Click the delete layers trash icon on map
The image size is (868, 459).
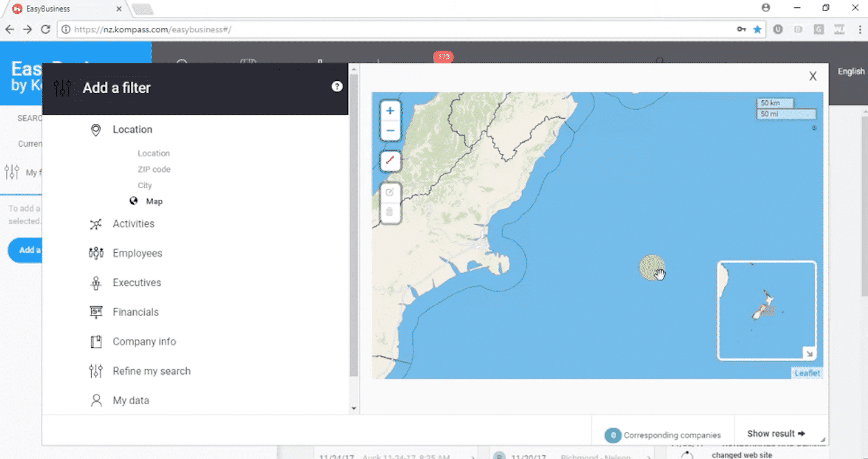click(x=390, y=212)
